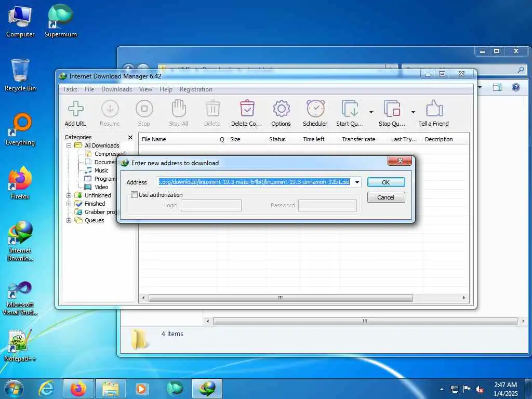Screen dimensions: 532x399
Task: Sort by the File Name column header
Action: [154, 139]
